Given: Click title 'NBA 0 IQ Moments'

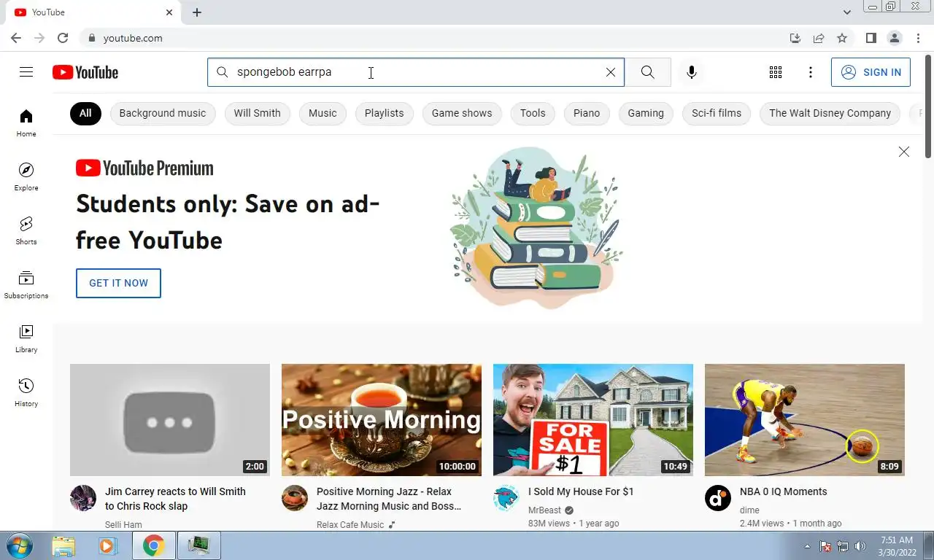Looking at the screenshot, I should pos(783,491).
